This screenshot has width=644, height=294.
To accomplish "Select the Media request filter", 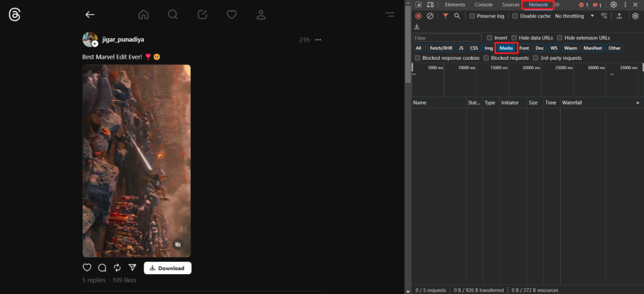I will pyautogui.click(x=506, y=48).
